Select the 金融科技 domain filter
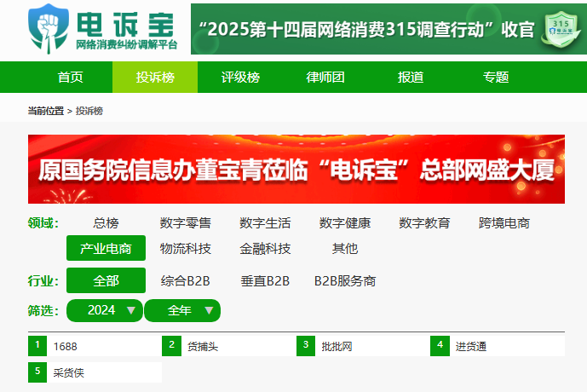The width and height of the screenshot is (587, 392). (x=265, y=248)
